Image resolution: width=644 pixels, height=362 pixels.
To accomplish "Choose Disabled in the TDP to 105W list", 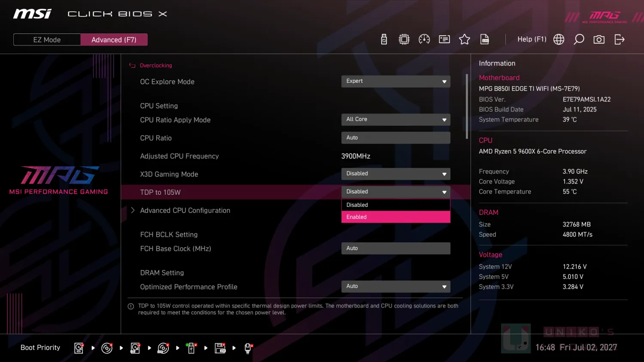I will coord(395,205).
